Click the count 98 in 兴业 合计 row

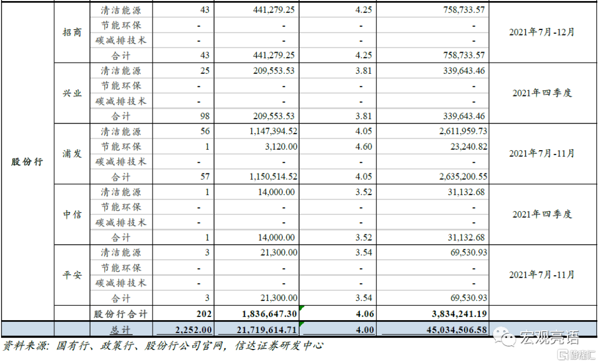point(205,116)
